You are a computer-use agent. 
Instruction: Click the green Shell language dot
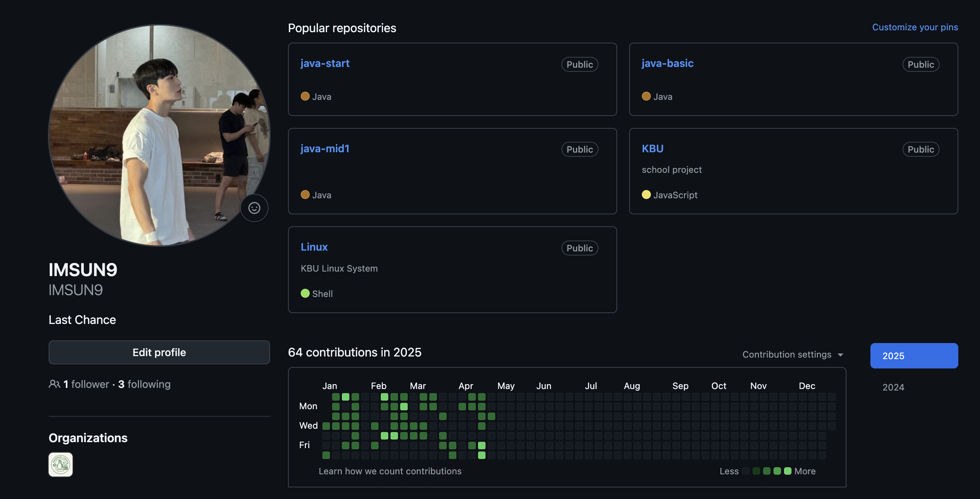(x=305, y=293)
